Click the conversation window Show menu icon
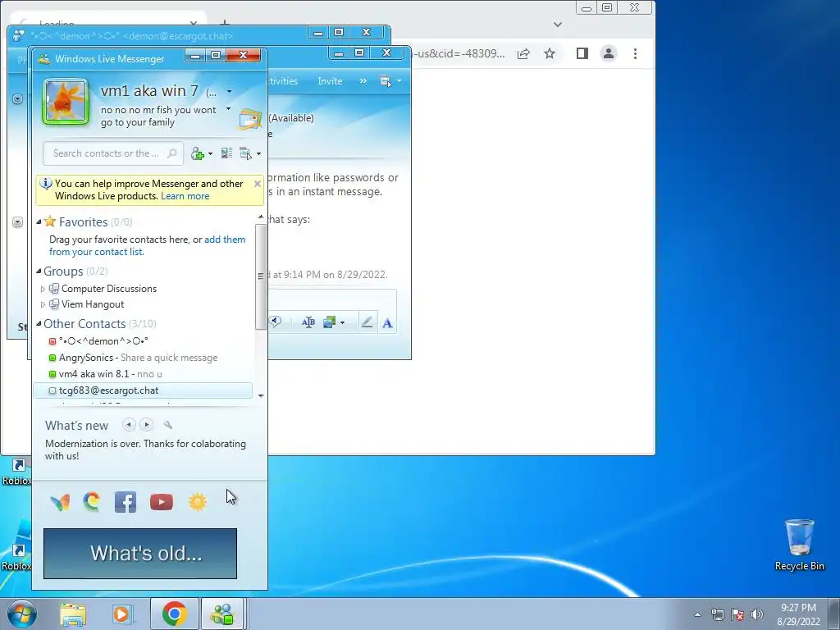The height and width of the screenshot is (630, 840). coord(386,81)
